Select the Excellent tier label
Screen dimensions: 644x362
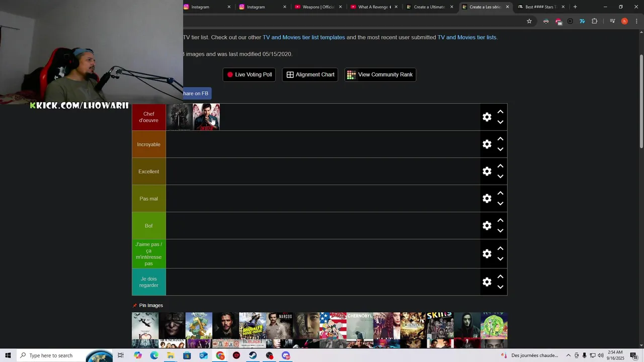[149, 171]
